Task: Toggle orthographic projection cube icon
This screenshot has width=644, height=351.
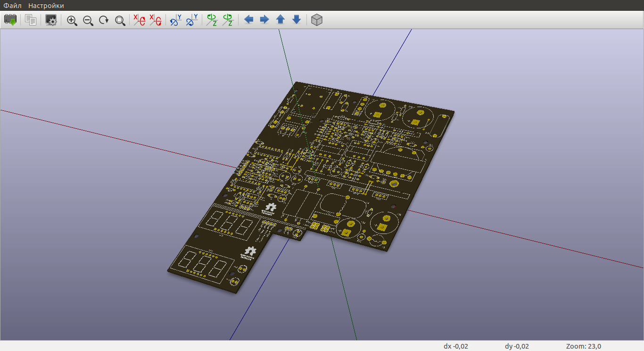Action: click(317, 20)
